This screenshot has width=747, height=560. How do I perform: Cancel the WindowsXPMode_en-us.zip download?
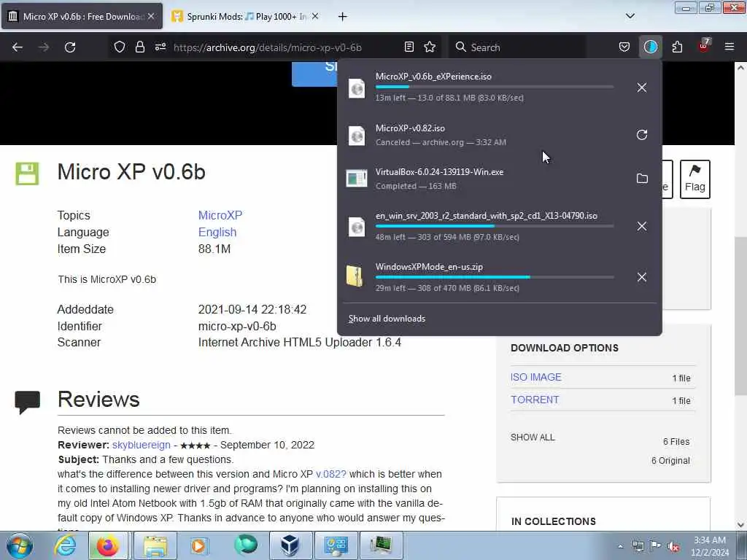(x=642, y=277)
